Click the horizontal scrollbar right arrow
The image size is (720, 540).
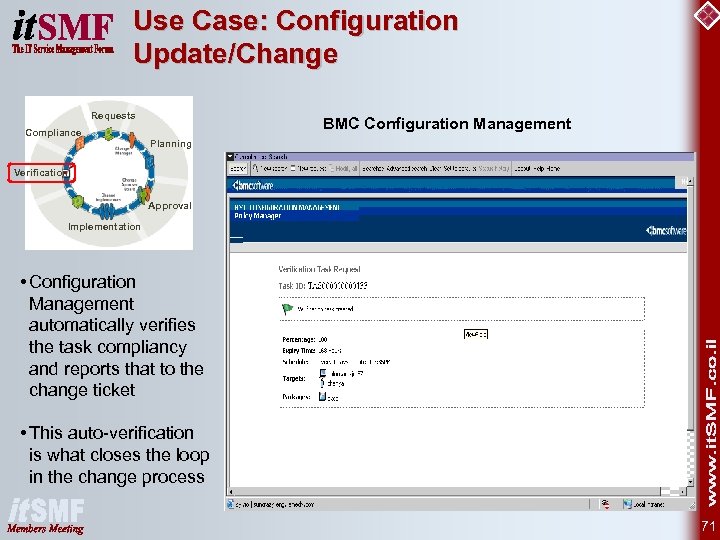coord(683,492)
